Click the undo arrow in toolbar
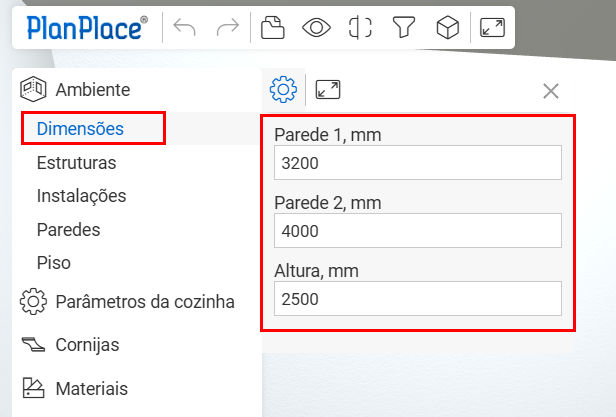 184,28
